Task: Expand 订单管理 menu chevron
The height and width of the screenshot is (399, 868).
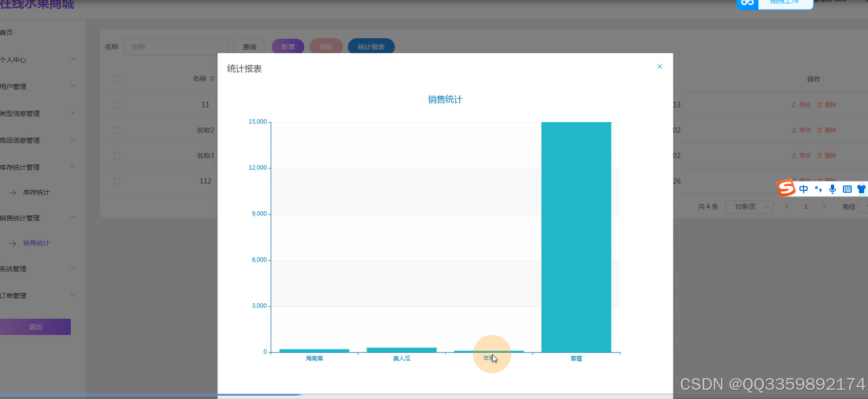Action: pos(73,295)
